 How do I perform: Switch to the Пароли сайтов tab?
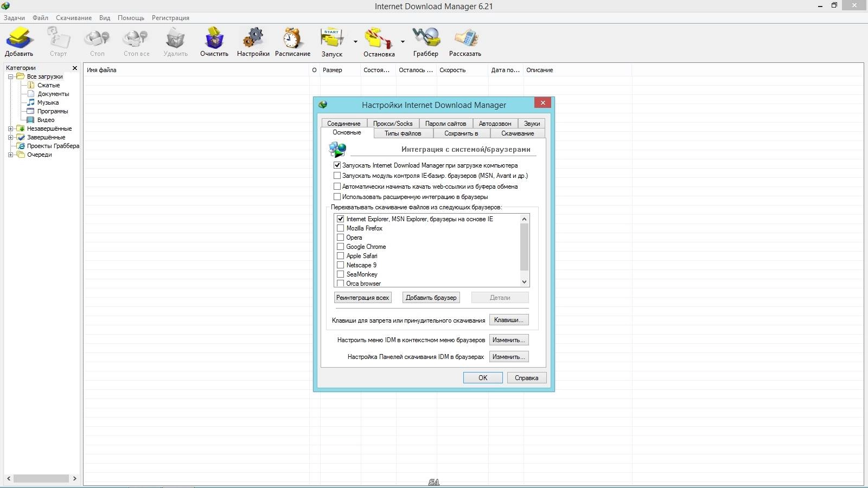click(445, 124)
